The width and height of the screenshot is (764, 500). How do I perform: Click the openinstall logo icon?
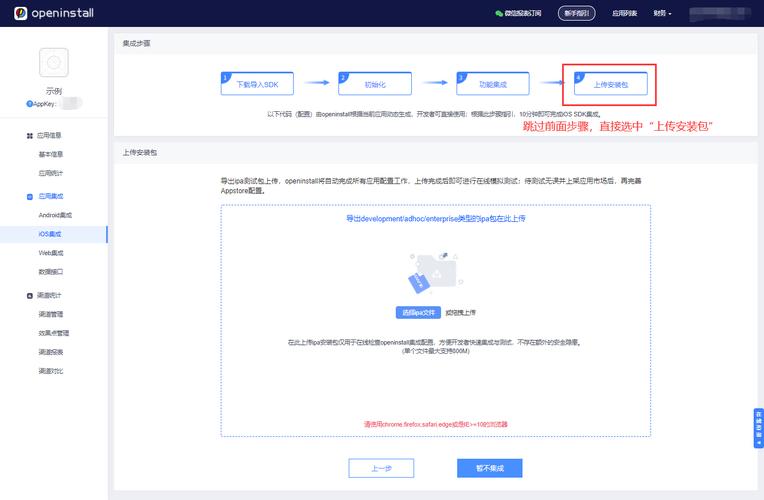coord(19,13)
